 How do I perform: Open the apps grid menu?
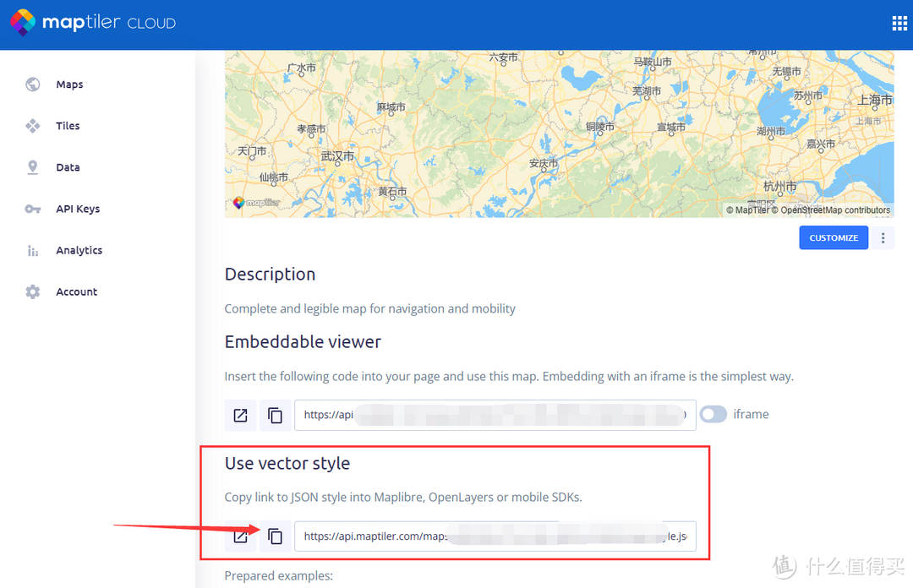click(x=899, y=24)
